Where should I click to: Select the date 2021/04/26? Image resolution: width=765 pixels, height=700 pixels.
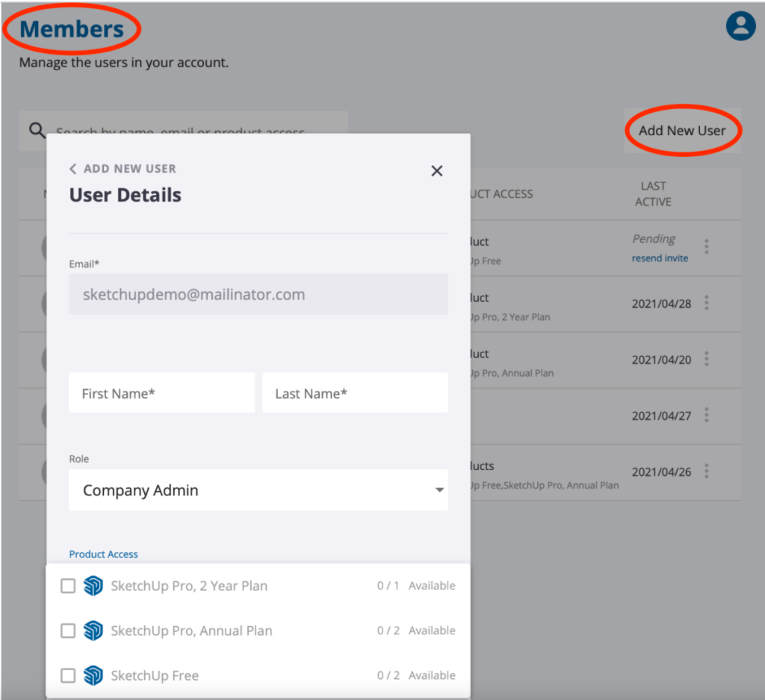point(662,472)
